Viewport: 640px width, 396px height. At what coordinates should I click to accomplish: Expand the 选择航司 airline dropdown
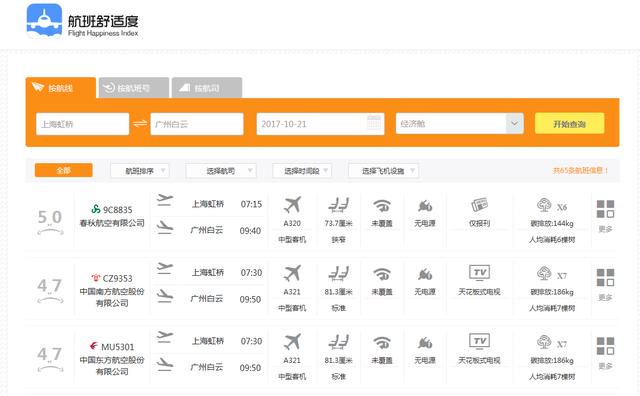221,171
